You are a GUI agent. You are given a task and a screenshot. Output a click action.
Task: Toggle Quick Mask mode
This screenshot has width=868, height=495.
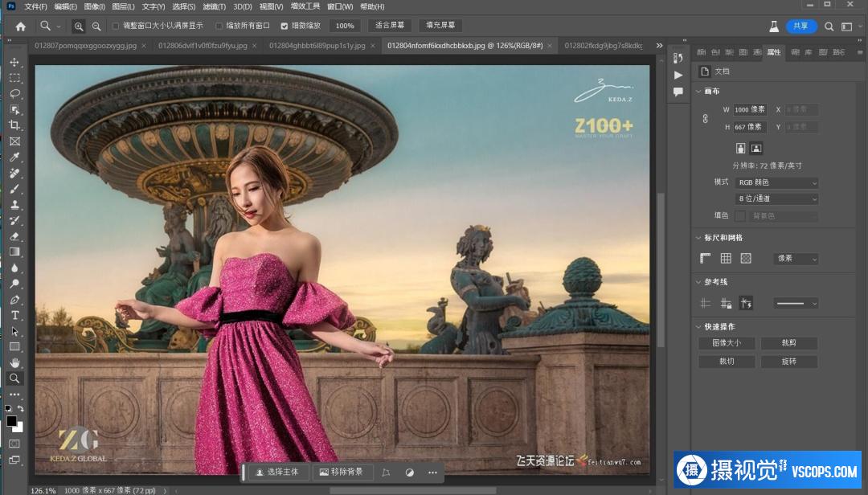(14, 444)
